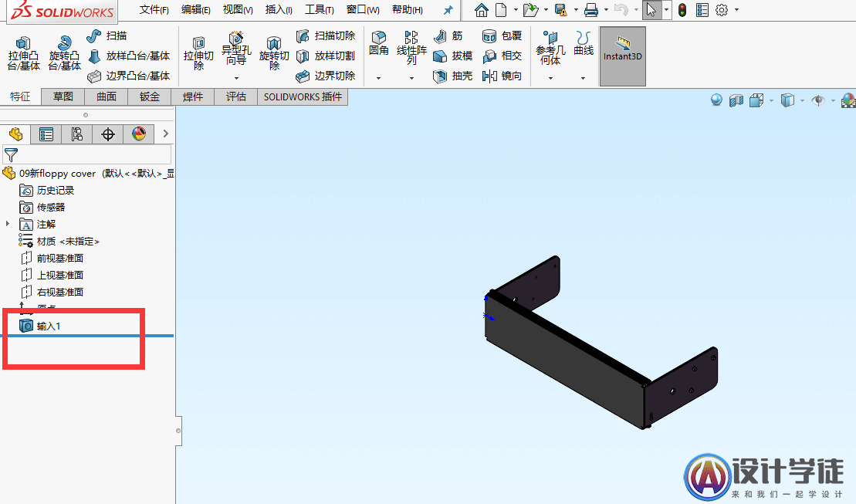The height and width of the screenshot is (504, 856).
Task: Switch to the Sketch (草图) tab
Action: tap(63, 96)
